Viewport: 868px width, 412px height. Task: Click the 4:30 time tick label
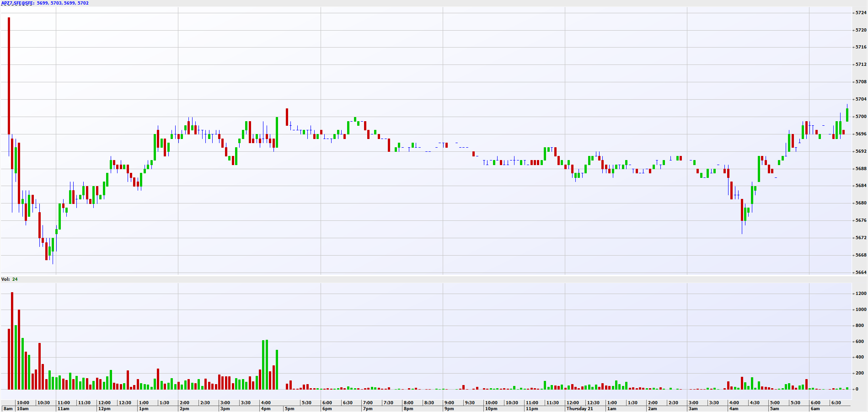755,403
